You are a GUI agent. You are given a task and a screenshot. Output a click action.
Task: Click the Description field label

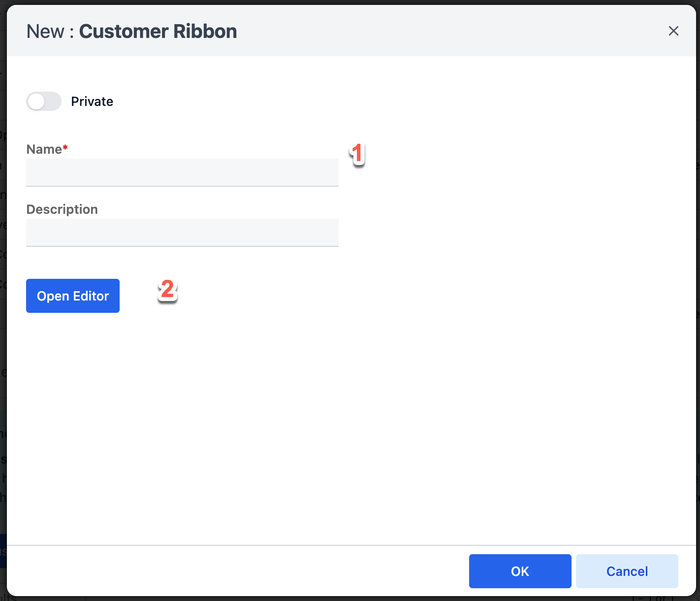pos(62,209)
